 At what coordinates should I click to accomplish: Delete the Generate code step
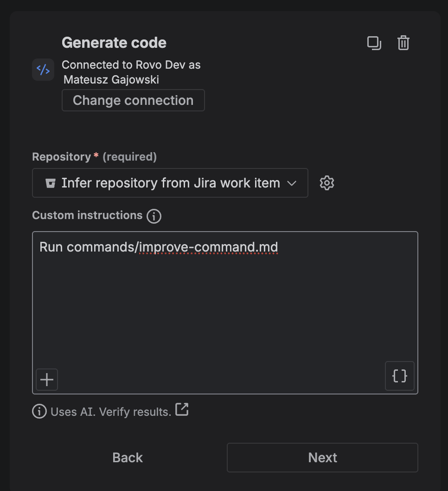click(x=403, y=43)
